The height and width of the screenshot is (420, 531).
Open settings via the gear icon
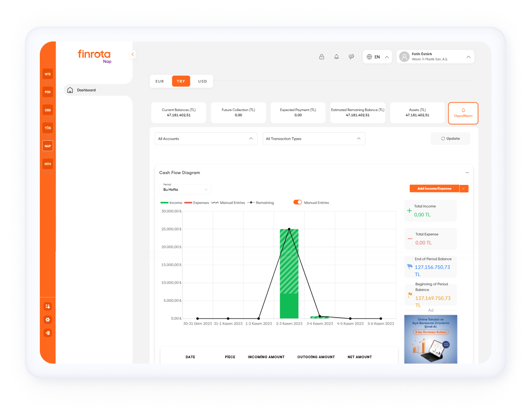48,320
